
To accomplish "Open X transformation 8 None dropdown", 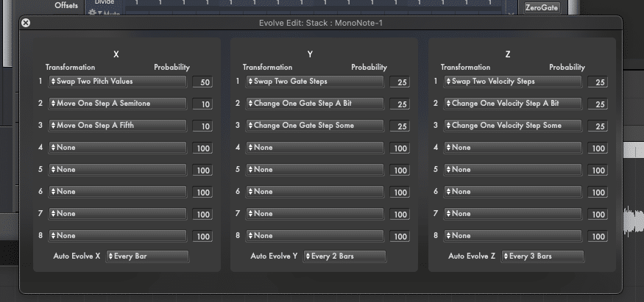I will pyautogui.click(x=118, y=236).
